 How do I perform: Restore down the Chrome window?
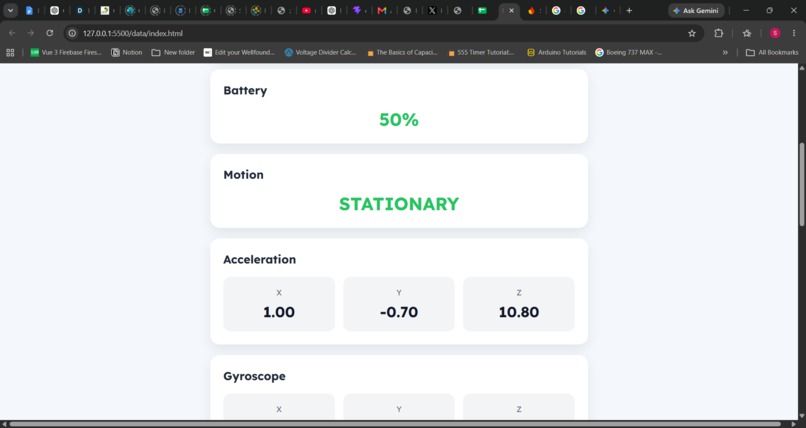770,10
